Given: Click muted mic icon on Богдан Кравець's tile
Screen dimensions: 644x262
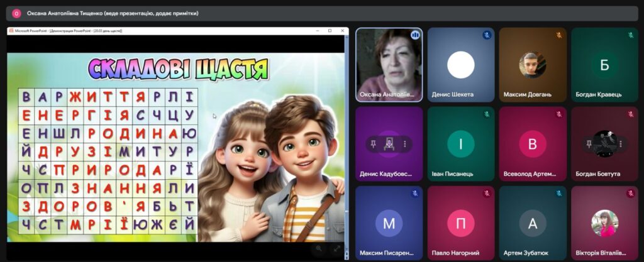Looking at the screenshot, I should [630, 35].
